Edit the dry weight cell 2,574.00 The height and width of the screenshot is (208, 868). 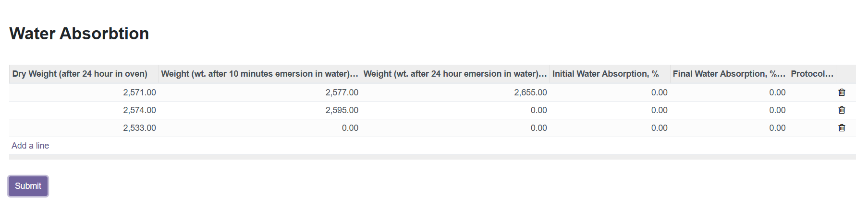click(x=84, y=110)
